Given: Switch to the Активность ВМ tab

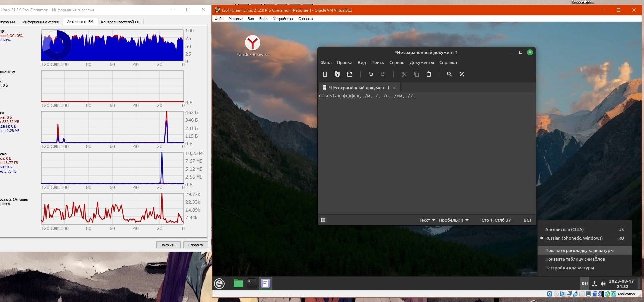Looking at the screenshot, I should (x=80, y=22).
